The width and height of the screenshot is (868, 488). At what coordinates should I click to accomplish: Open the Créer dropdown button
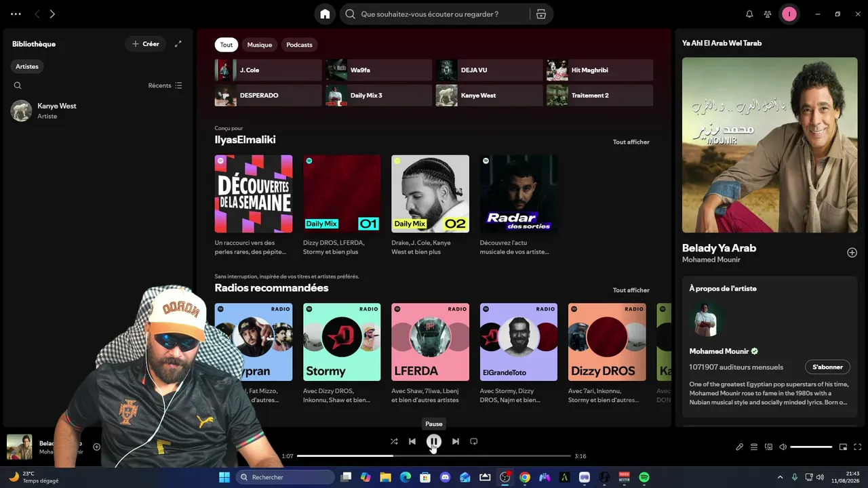tap(145, 44)
